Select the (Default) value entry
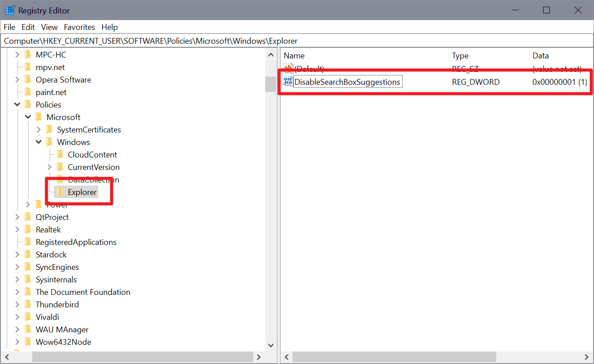This screenshot has width=594, height=364. point(309,69)
